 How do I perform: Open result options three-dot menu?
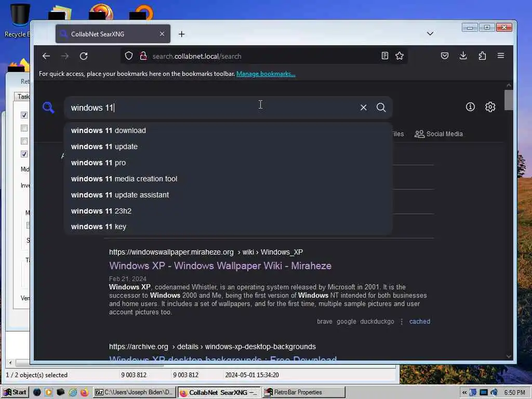402,321
